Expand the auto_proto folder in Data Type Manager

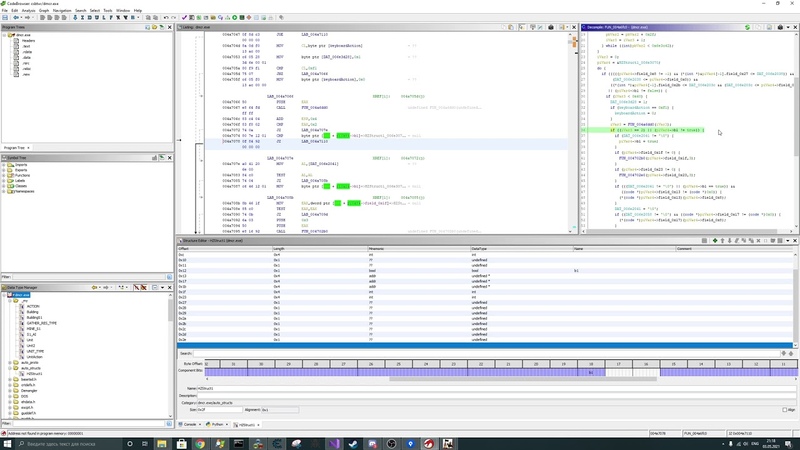(x=10, y=362)
